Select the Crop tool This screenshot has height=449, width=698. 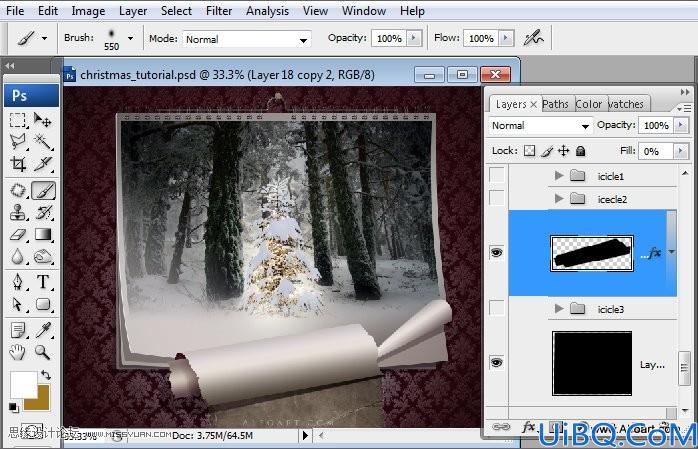click(18, 164)
